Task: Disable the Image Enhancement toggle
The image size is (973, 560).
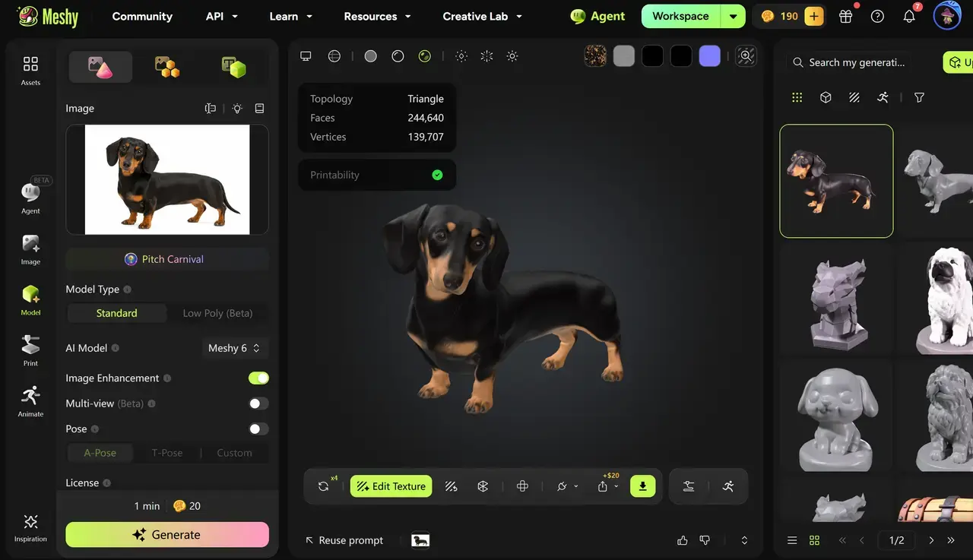Action: [258, 378]
